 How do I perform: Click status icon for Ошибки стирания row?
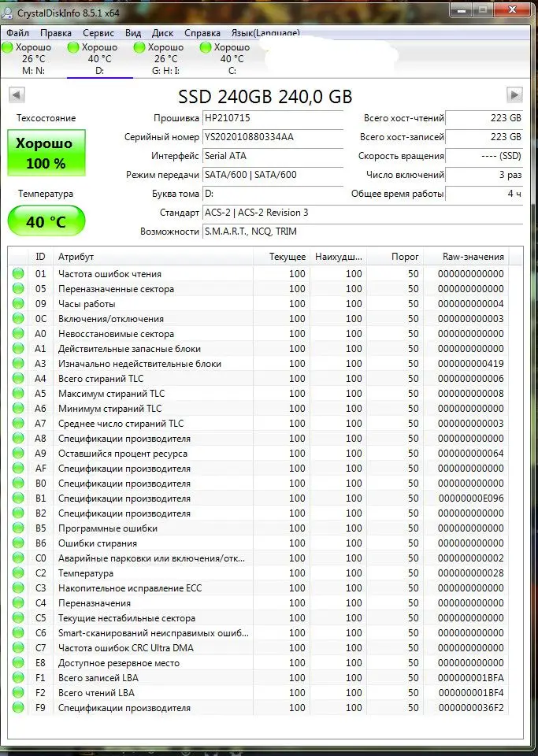coord(18,543)
